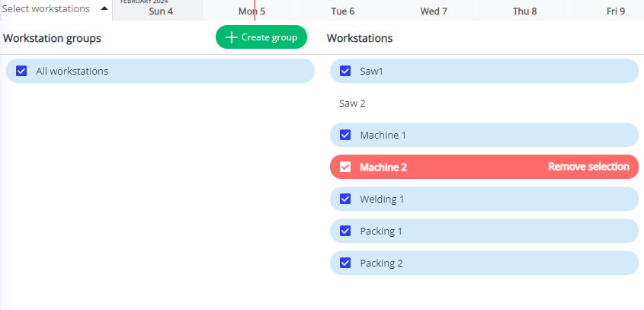Uncheck the All workstations checkbox
The width and height of the screenshot is (644, 310).
[x=21, y=71]
